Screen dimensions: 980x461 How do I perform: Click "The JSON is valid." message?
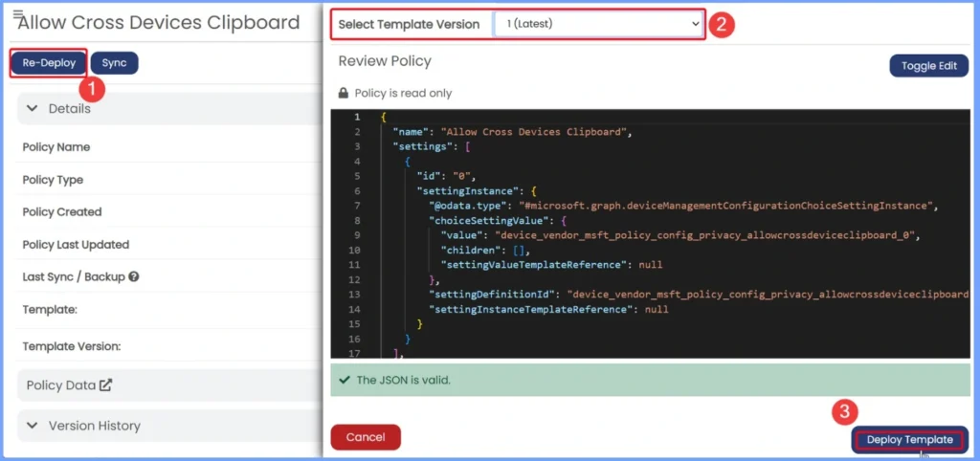point(403,380)
